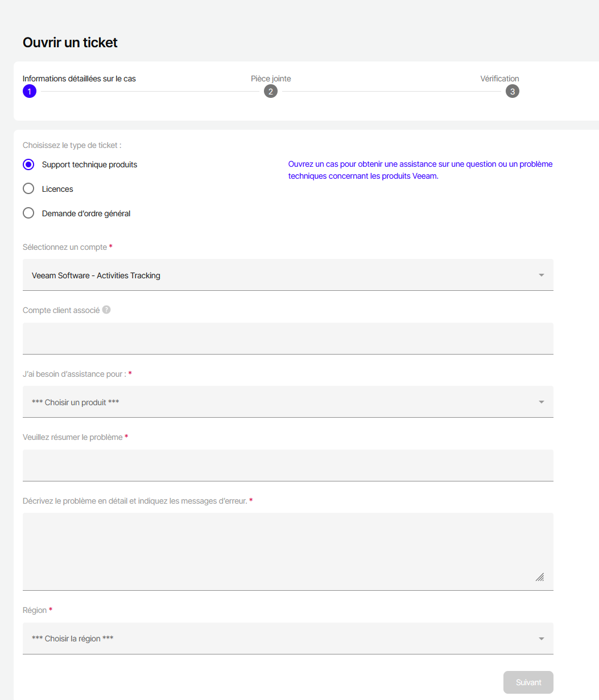The image size is (599, 700).
Task: Click the Pièce jointe step label
Action: (x=271, y=79)
